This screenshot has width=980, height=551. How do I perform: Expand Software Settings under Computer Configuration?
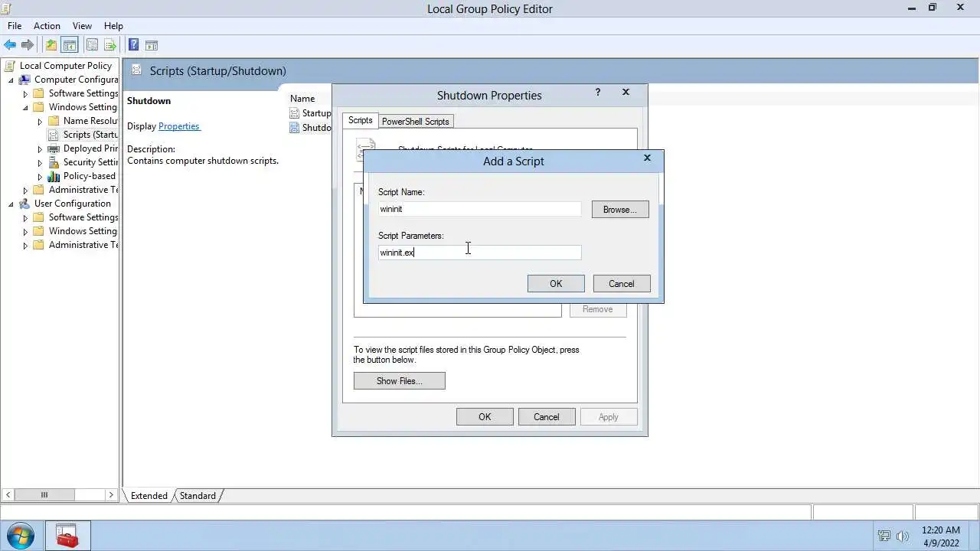25,94
